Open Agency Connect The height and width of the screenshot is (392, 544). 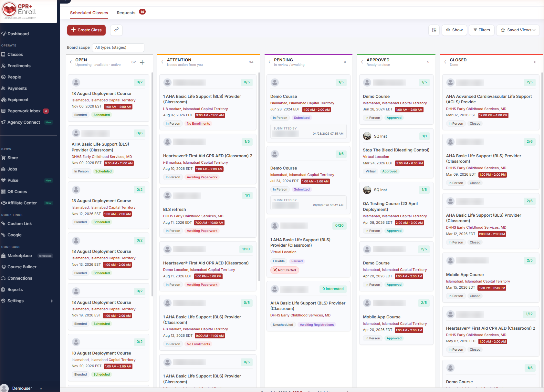(26, 122)
